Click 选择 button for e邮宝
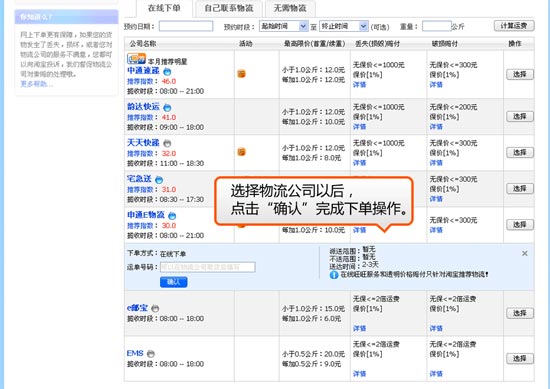 (x=519, y=313)
